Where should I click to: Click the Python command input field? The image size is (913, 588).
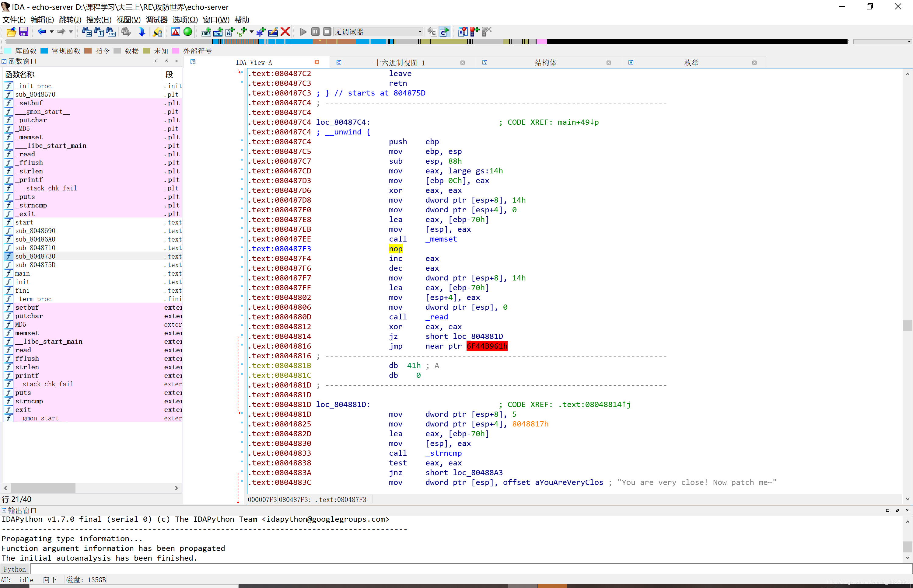[x=471, y=569]
